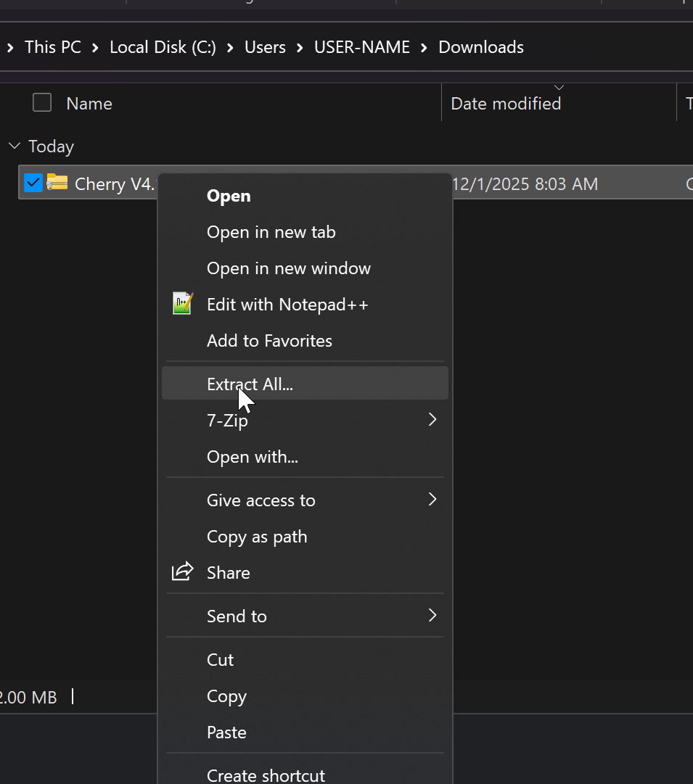Viewport: 693px width, 784px height.
Task: Expand the 7-Zip submenu arrow
Action: point(432,420)
